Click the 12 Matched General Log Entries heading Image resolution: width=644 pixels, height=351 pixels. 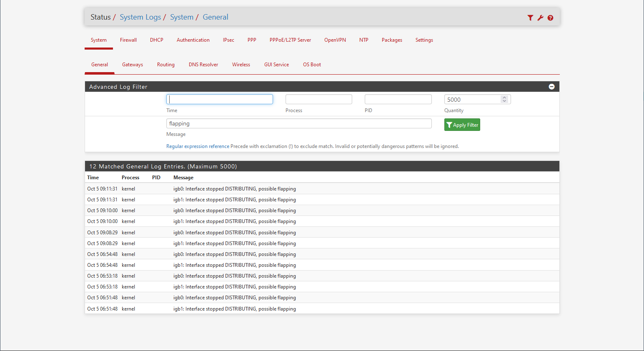(163, 166)
